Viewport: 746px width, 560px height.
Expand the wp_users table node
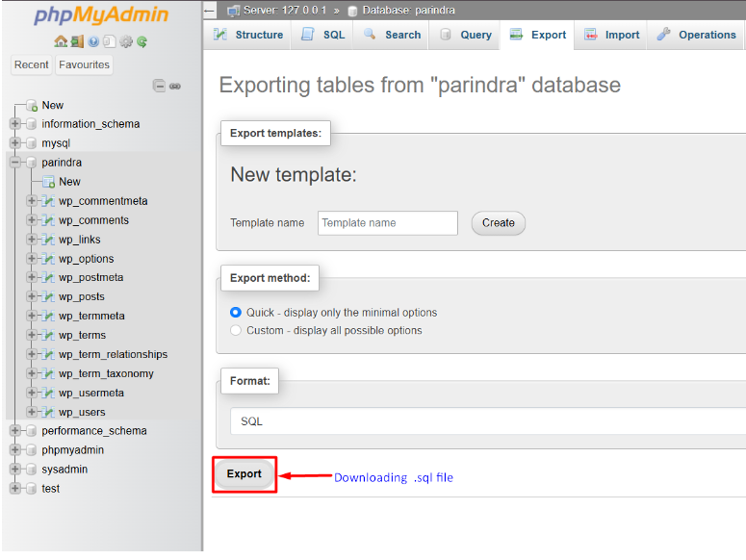click(32, 412)
